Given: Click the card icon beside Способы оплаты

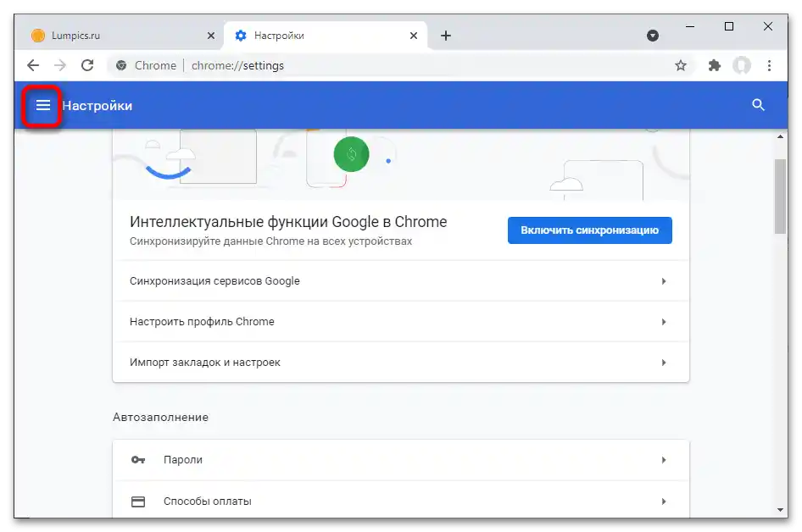Looking at the screenshot, I should click(138, 502).
